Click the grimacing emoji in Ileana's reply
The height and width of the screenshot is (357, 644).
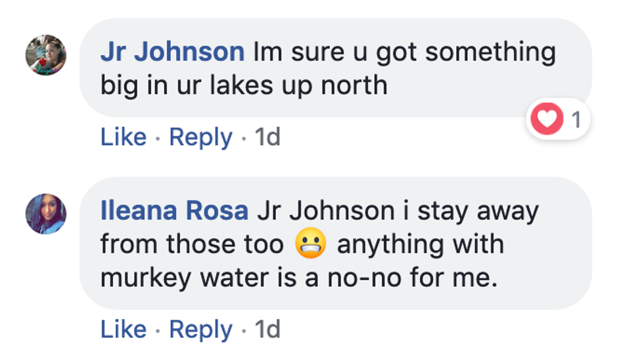pyautogui.click(x=310, y=245)
